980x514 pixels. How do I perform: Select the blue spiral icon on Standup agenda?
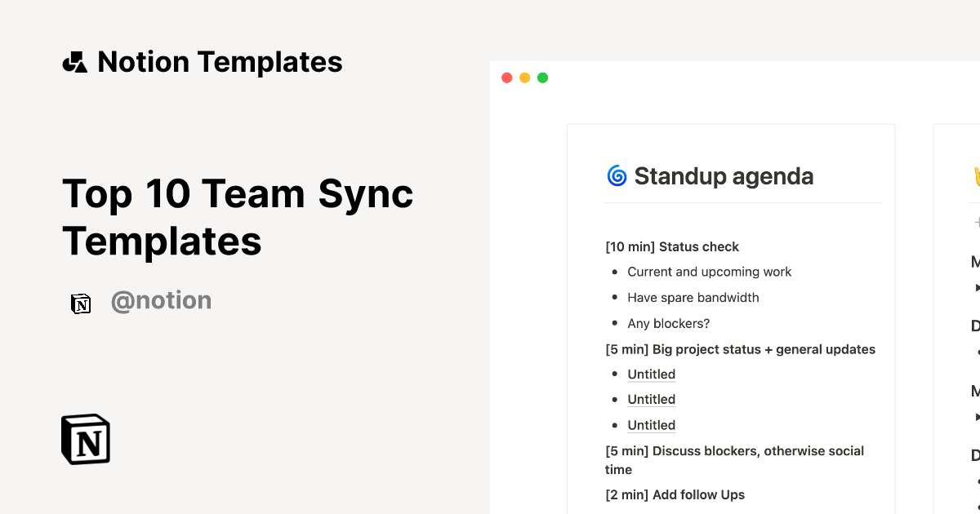(617, 175)
